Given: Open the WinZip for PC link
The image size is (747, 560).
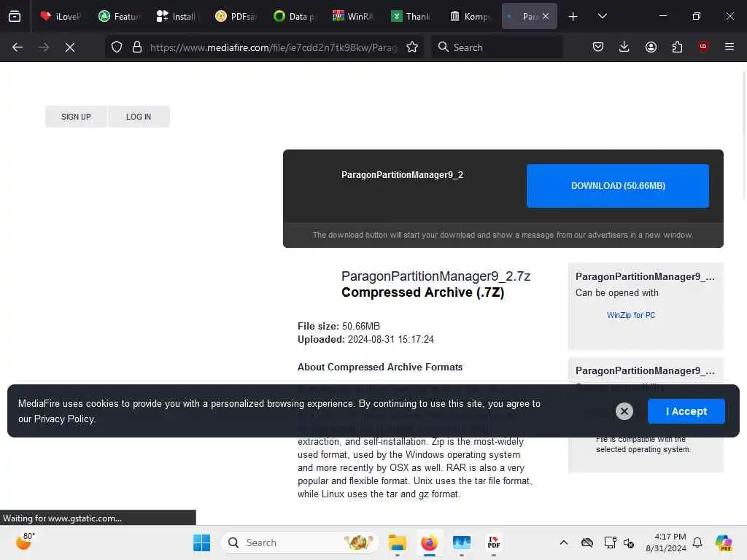Looking at the screenshot, I should pos(631,315).
